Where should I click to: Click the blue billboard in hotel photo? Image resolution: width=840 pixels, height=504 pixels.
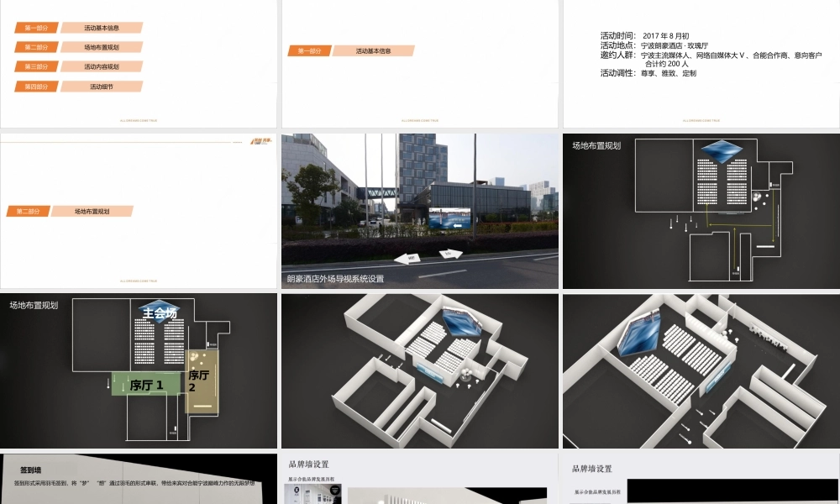click(450, 218)
